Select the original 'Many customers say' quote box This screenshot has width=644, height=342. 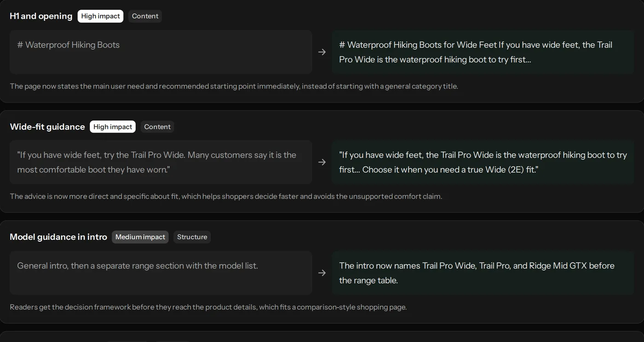161,162
